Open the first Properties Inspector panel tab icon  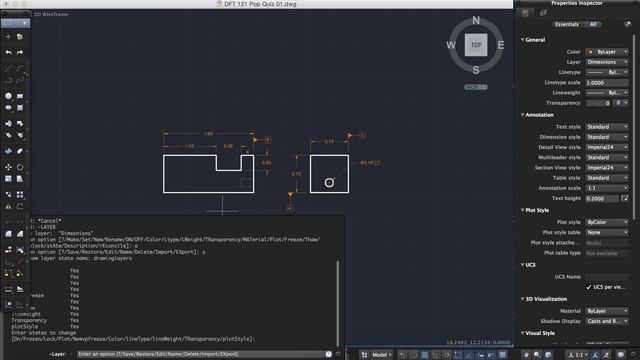[x=525, y=13]
